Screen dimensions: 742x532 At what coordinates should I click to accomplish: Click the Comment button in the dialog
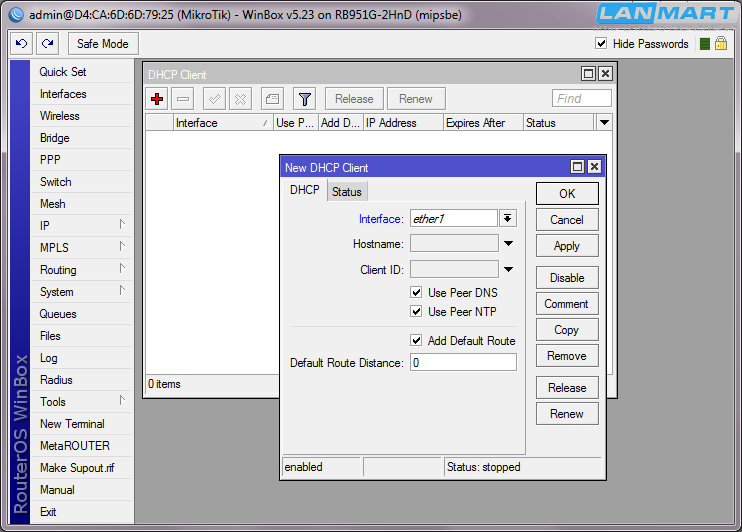point(567,303)
